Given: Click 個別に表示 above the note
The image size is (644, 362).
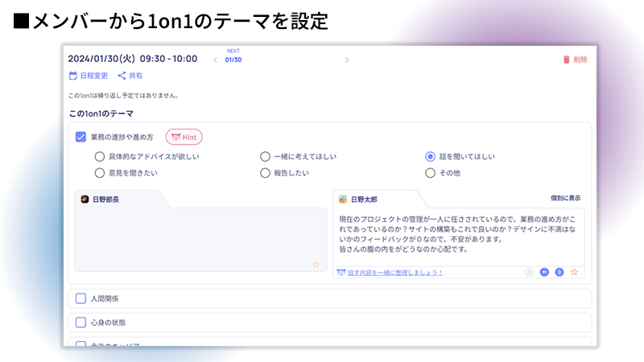Looking at the screenshot, I should tap(565, 198).
